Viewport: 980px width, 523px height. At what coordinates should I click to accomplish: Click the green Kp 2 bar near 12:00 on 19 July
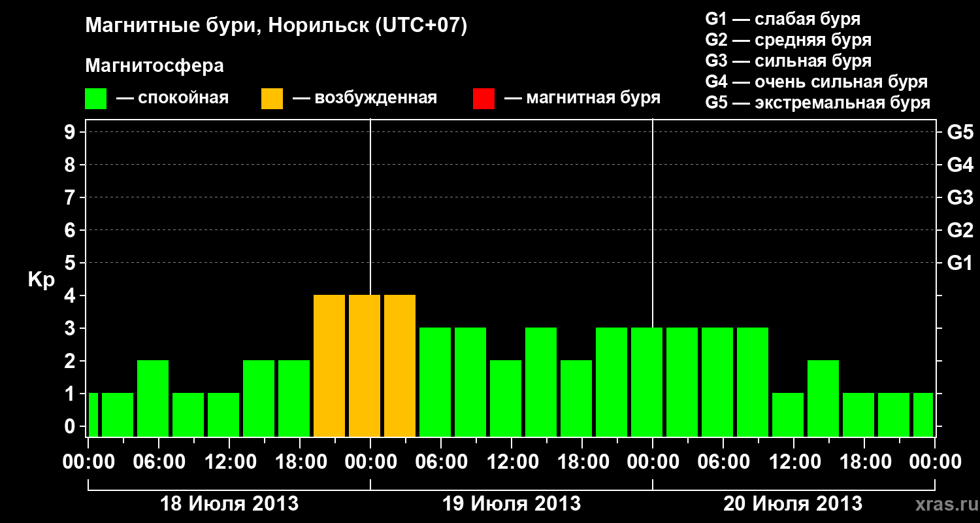click(x=506, y=398)
